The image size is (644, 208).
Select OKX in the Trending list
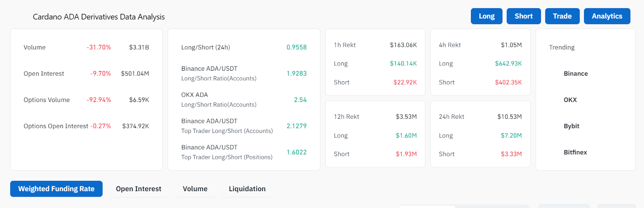pyautogui.click(x=570, y=100)
